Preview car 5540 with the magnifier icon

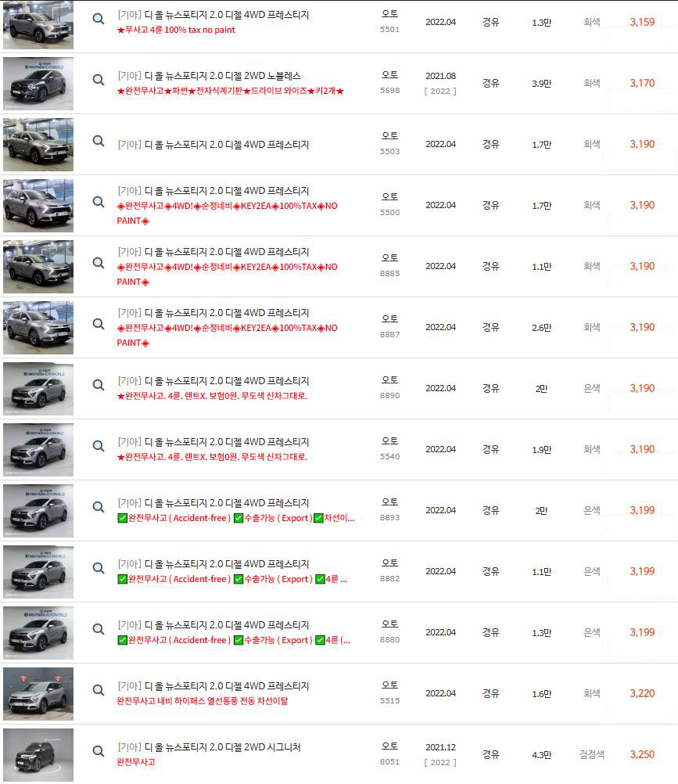99,446
